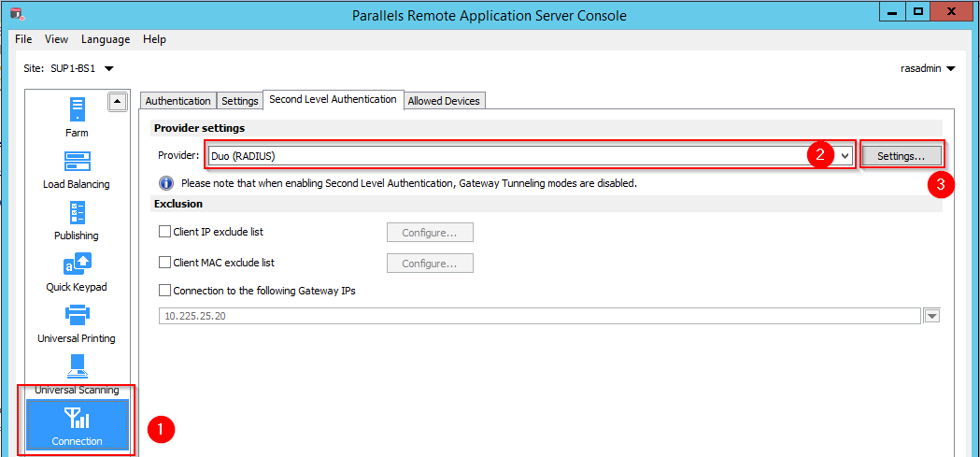The width and height of the screenshot is (980, 457).
Task: Enable Client MAC exclude list checkbox
Action: point(165,262)
